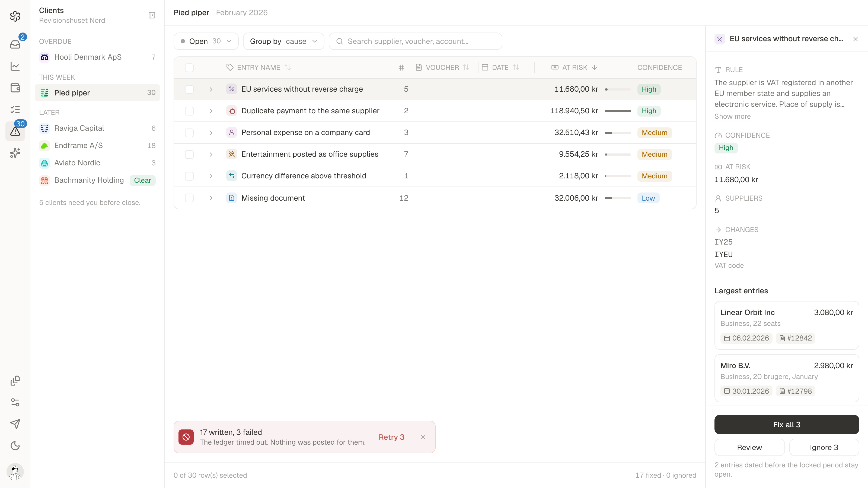Screen dimensions: 868x488
Task: Expand the Currency difference group chevron
Action: click(211, 176)
